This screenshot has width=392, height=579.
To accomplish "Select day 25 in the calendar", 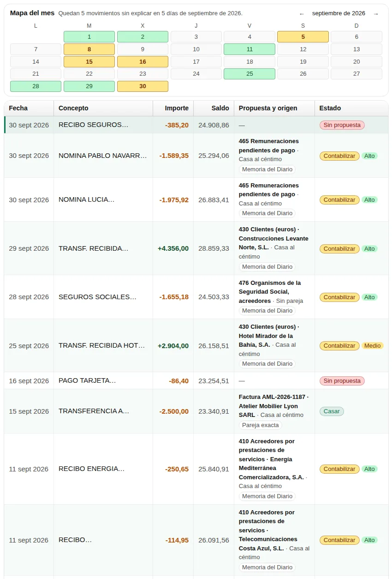I will click(249, 74).
